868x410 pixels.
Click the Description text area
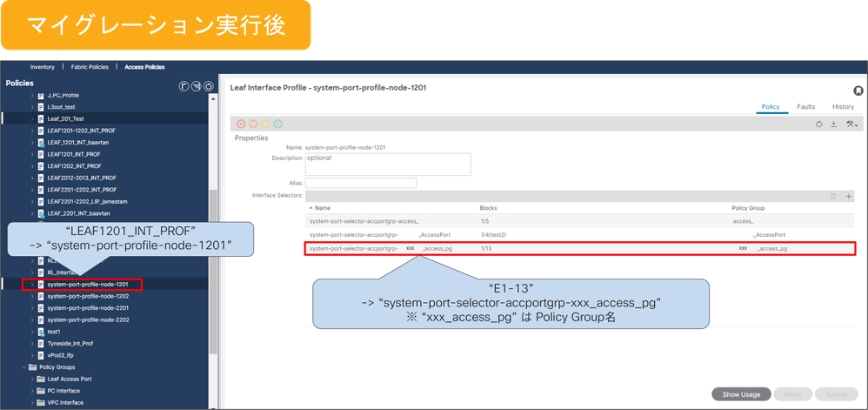(388, 164)
